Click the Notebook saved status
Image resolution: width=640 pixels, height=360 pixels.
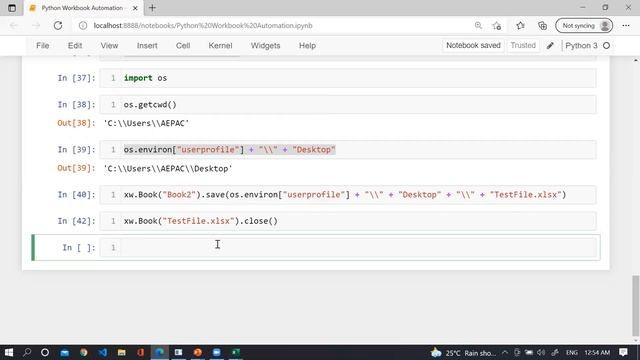473,45
